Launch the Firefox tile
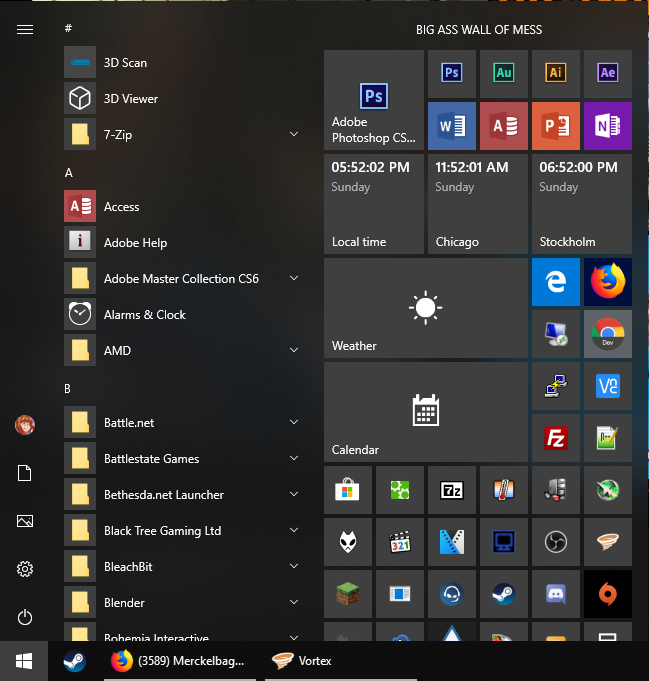The image size is (649, 681). tap(608, 282)
